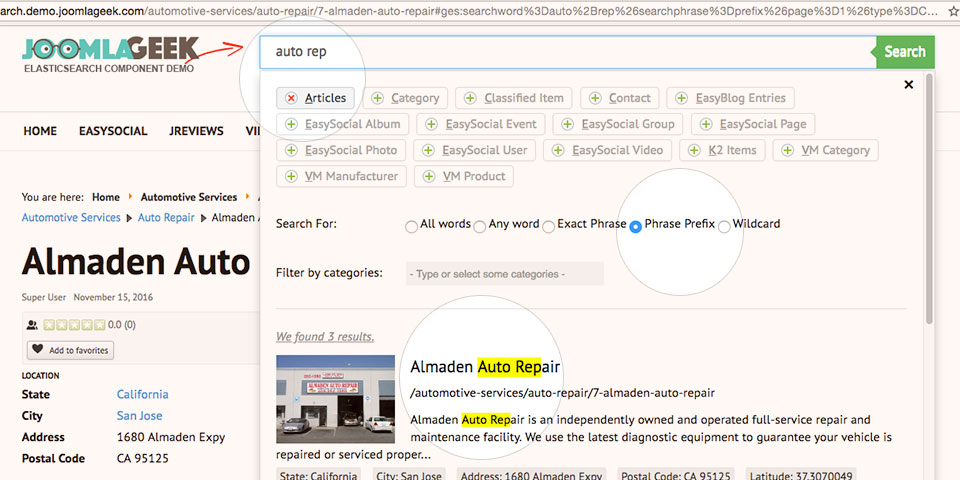This screenshot has height=480, width=960.
Task: Click the user ratings people icon
Action: tap(32, 325)
